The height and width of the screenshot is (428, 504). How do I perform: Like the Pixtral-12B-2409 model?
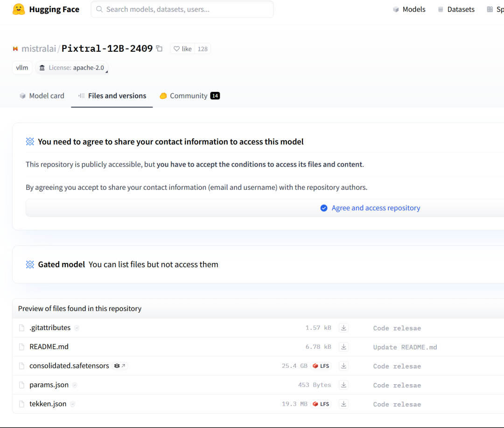[182, 48]
